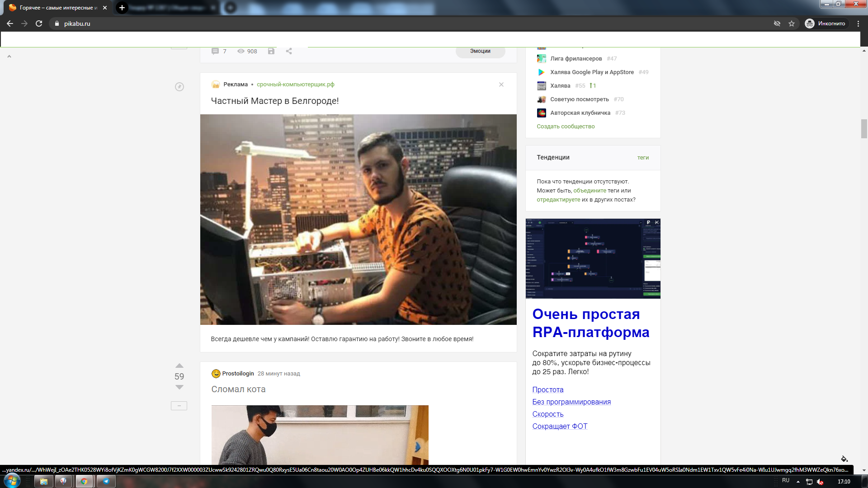Click the views count 908 eye icon
The height and width of the screenshot is (488, 868).
(x=241, y=51)
